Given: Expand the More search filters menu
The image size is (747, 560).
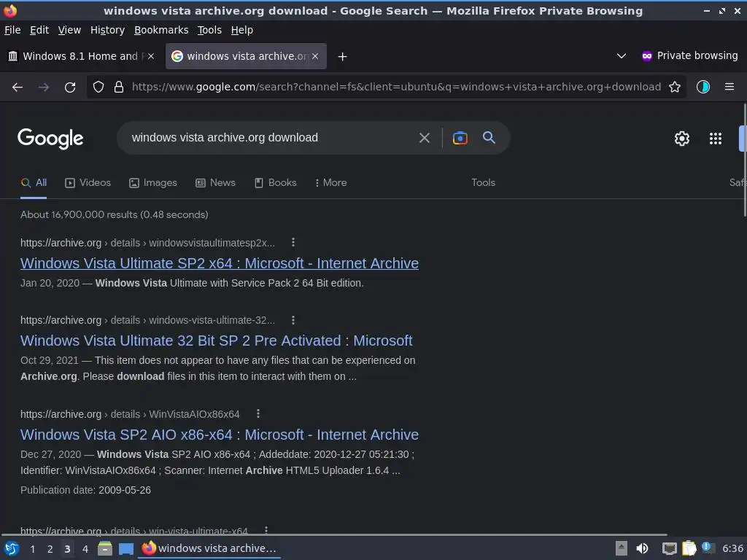Looking at the screenshot, I should 331,183.
